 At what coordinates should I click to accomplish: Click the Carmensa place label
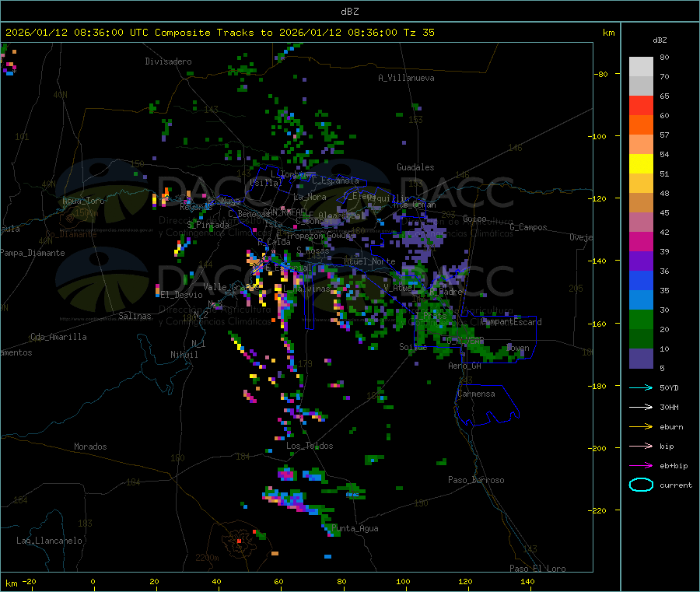(476, 394)
